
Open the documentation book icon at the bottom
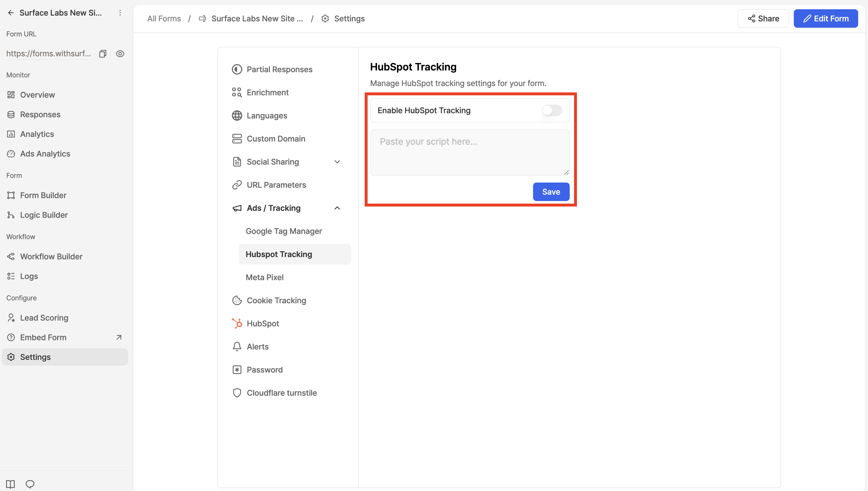point(10,484)
